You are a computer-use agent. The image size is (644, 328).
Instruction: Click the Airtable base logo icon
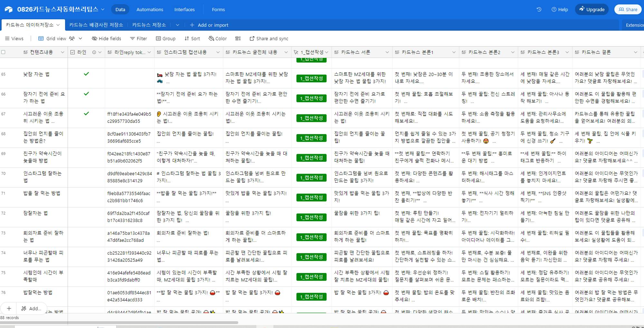click(x=8, y=9)
